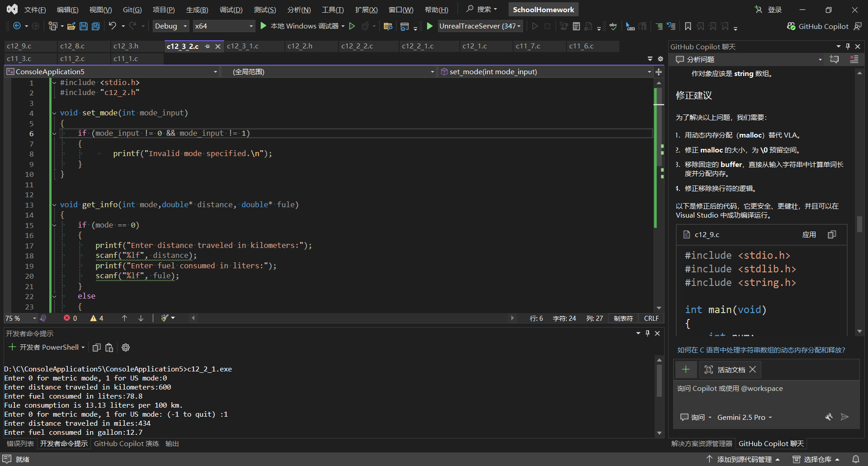Viewport: 868px width, 466px height.
Task: Click the Undo arrow icon
Action: pyautogui.click(x=113, y=26)
